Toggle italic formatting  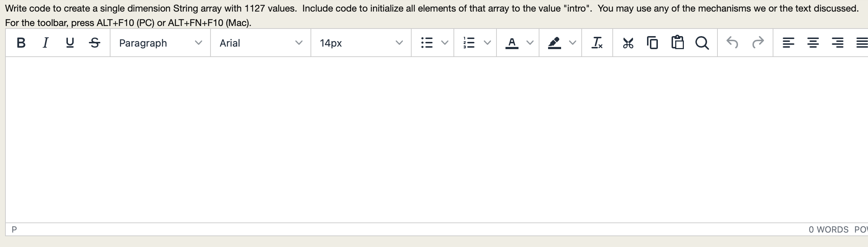point(45,43)
